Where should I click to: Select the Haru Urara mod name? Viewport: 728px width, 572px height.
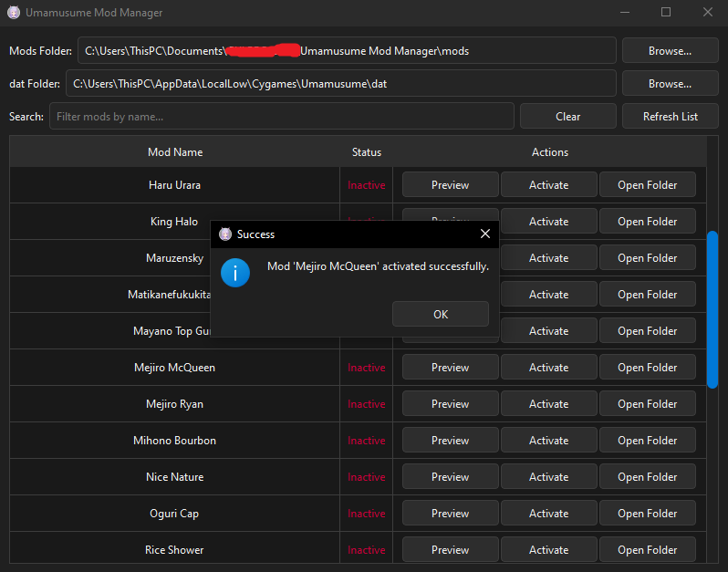pyautogui.click(x=174, y=185)
